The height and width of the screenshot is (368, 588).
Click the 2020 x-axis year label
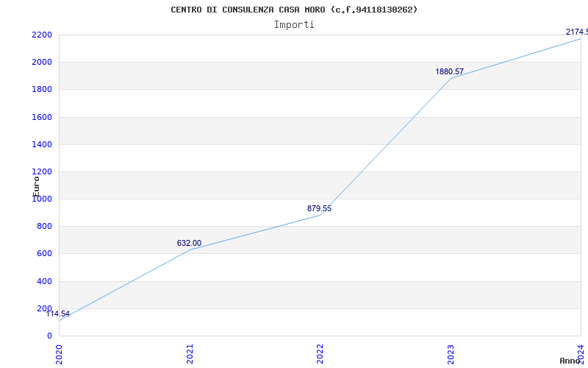(60, 354)
